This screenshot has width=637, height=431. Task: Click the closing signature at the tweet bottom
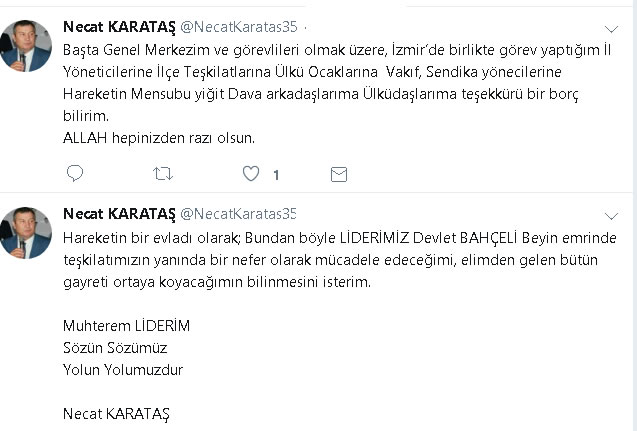tap(119, 413)
